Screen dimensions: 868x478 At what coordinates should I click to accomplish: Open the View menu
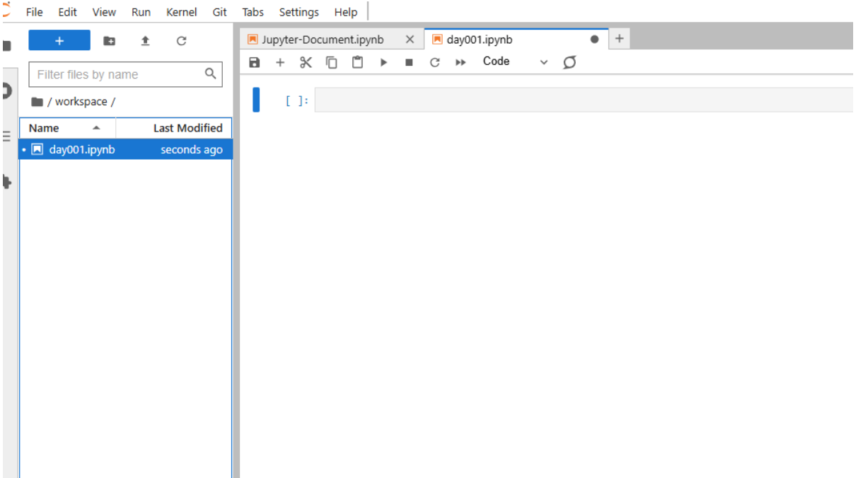(x=104, y=12)
